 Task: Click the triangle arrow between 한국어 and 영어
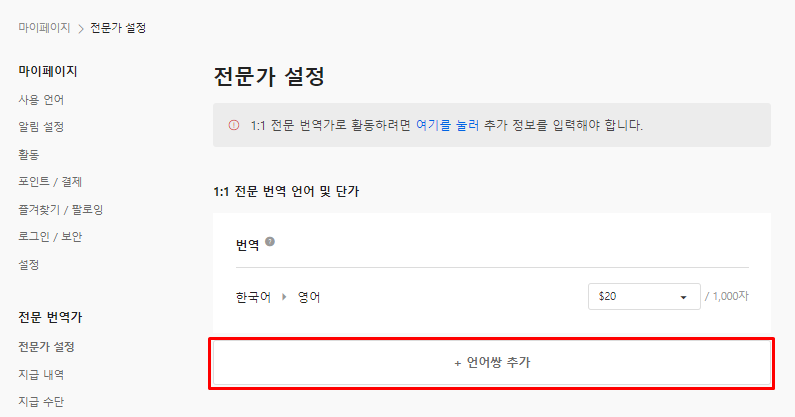pyautogui.click(x=284, y=297)
